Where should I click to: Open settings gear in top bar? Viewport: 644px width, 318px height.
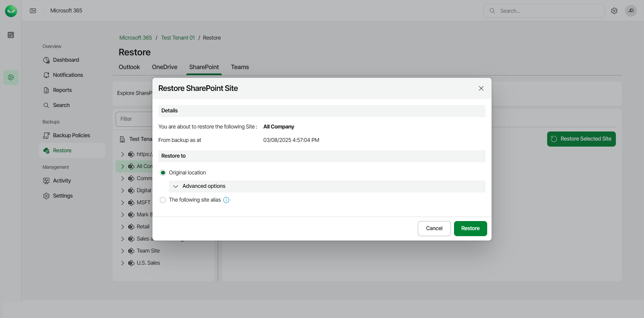[614, 11]
